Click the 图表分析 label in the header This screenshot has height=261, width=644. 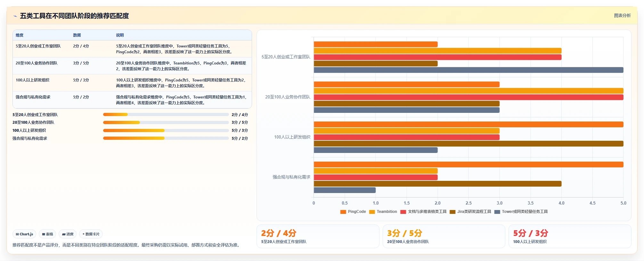[622, 15]
